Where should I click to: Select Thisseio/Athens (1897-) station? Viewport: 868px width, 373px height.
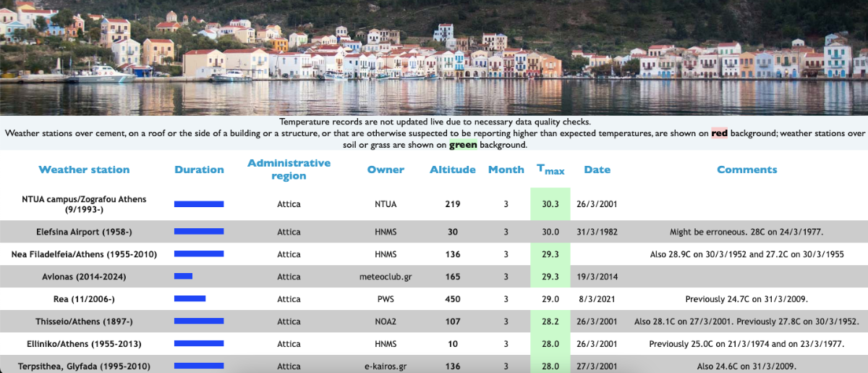click(x=84, y=322)
